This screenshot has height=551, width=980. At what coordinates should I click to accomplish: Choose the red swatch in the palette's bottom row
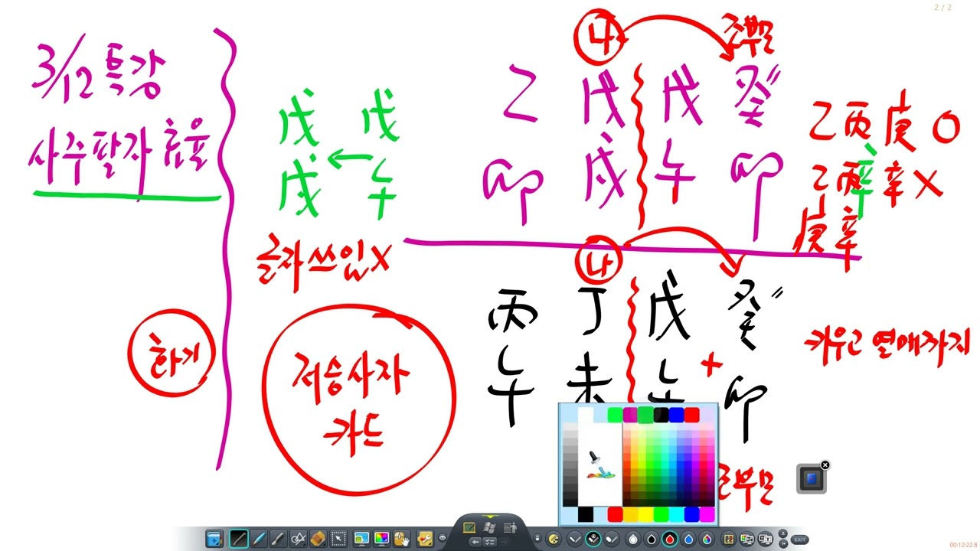[615, 514]
